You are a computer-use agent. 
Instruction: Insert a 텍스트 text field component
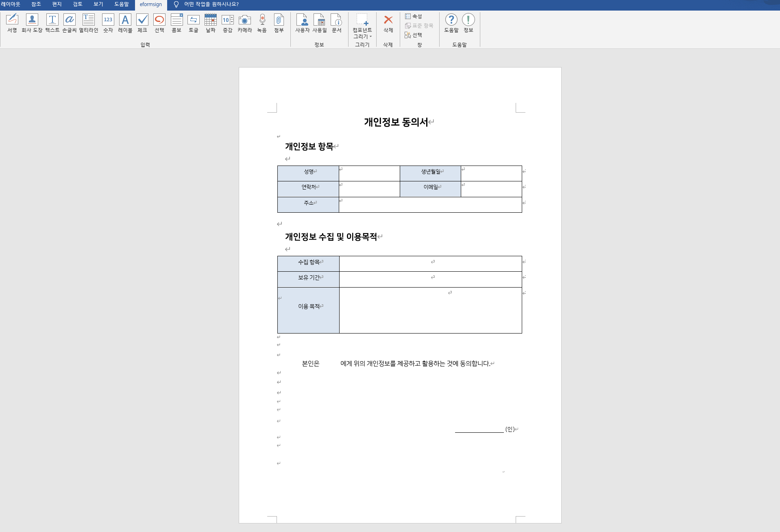point(52,23)
